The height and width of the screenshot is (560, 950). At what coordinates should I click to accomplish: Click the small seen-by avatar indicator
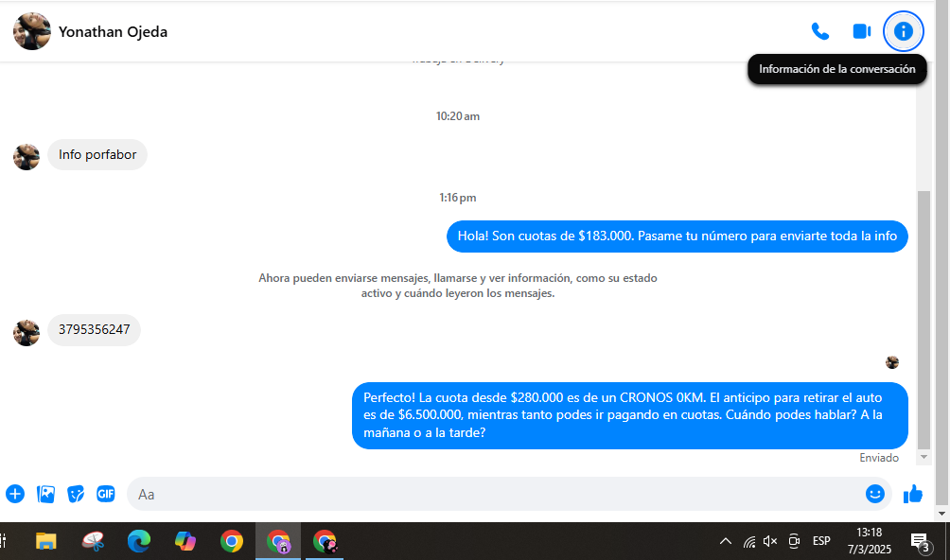click(892, 362)
